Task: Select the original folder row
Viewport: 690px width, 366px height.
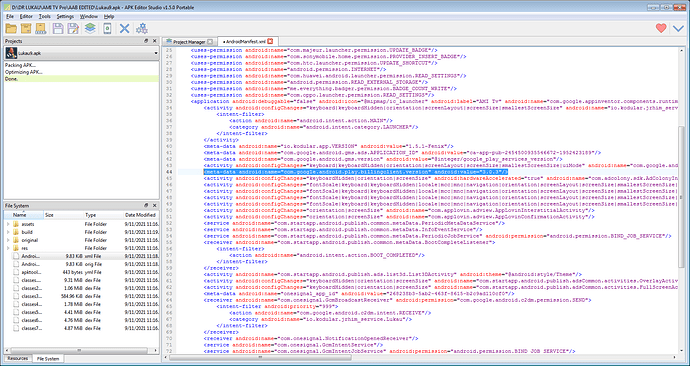Action: 81,240
